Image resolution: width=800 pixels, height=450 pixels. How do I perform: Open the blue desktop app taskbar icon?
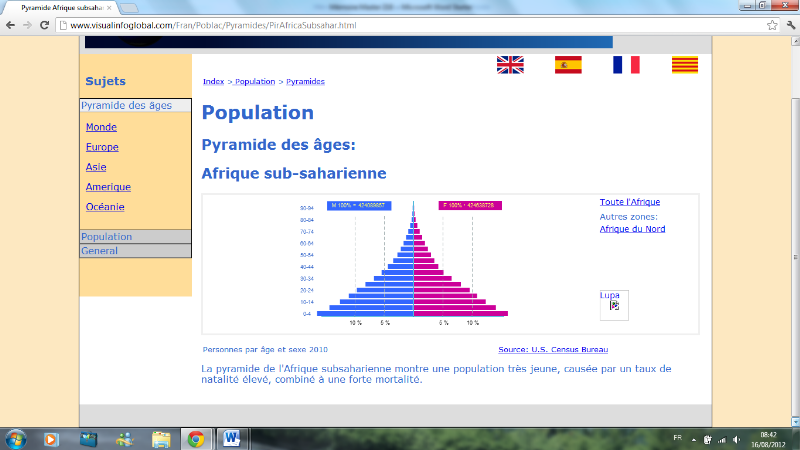(x=88, y=439)
